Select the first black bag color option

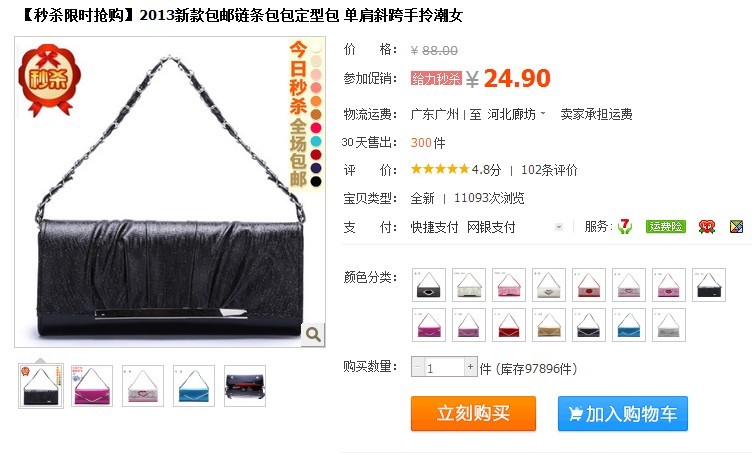(x=429, y=285)
